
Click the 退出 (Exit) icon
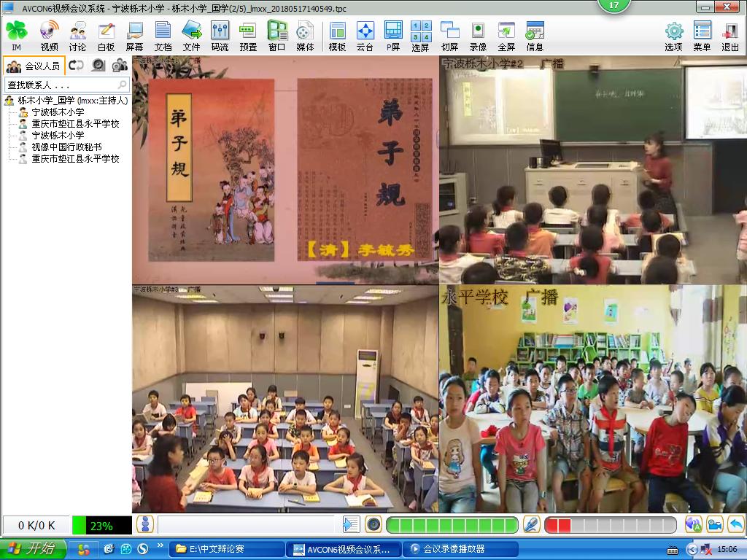[x=729, y=36]
